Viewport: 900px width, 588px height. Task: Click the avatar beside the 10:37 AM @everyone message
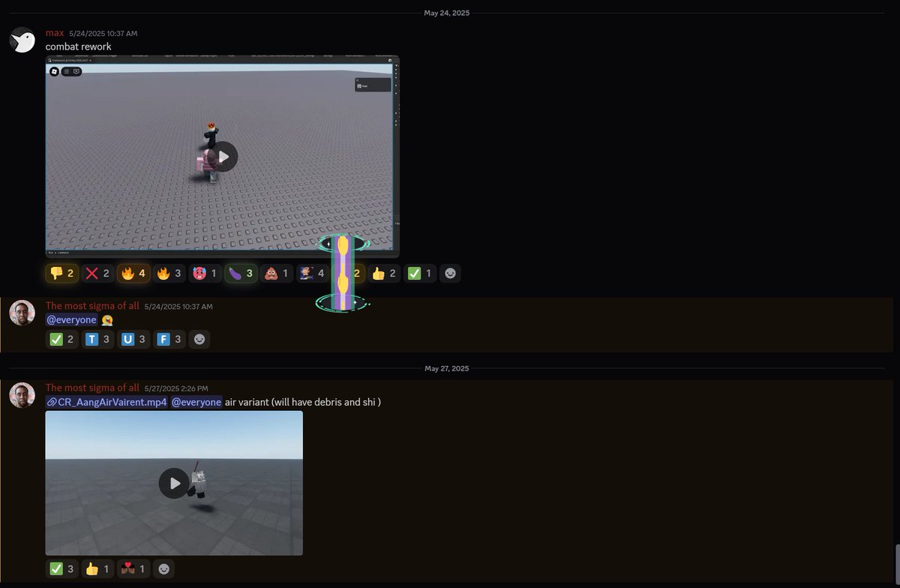tap(22, 313)
